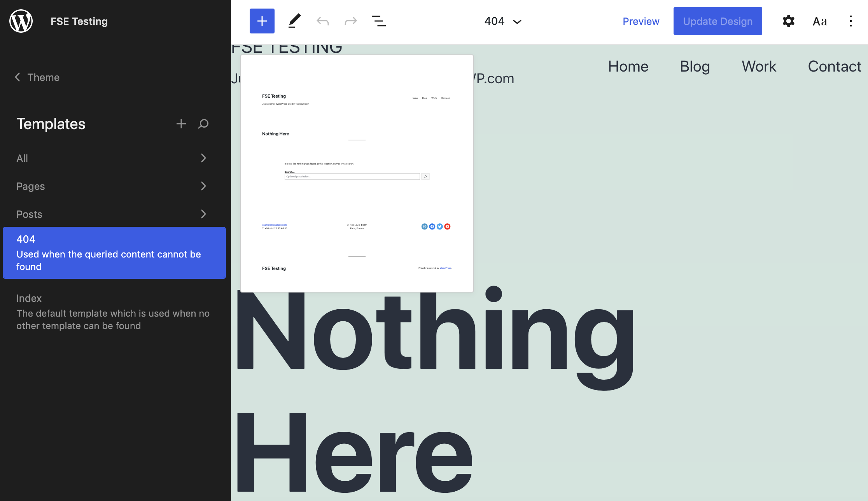The image size is (868, 501).
Task: Select the Edit pencil tool
Action: (294, 21)
